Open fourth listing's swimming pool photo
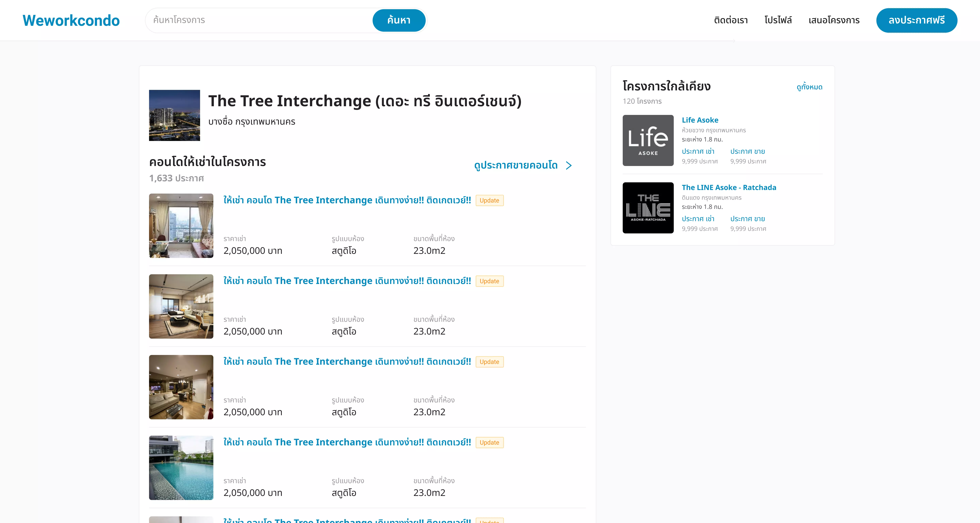This screenshot has height=523, width=980. [181, 468]
